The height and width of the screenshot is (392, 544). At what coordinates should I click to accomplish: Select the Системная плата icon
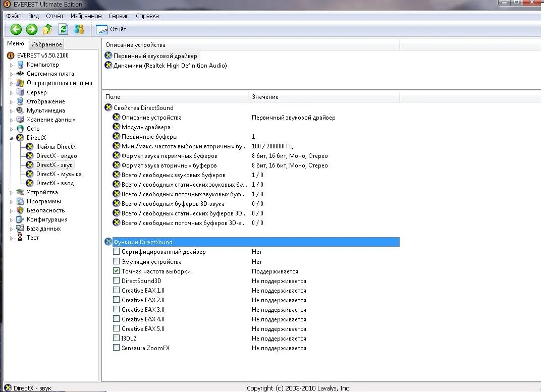pyautogui.click(x=21, y=74)
